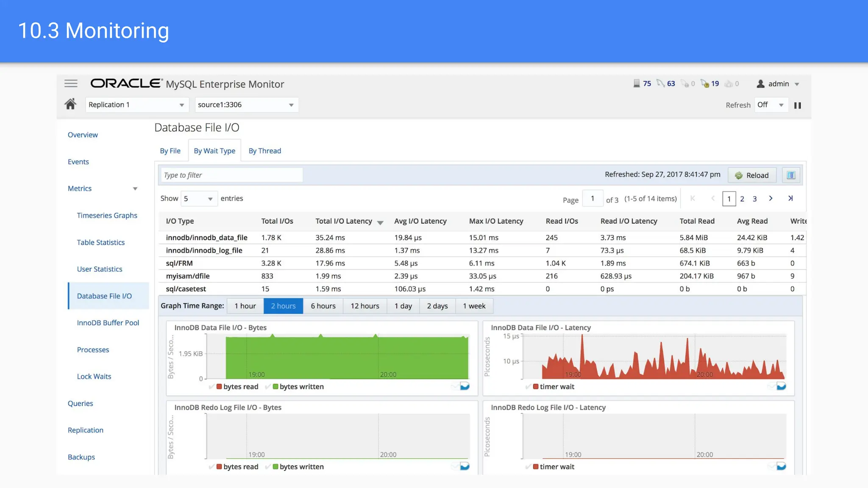The height and width of the screenshot is (488, 868).
Task: Open Table Statistics in sidebar
Action: 101,242
